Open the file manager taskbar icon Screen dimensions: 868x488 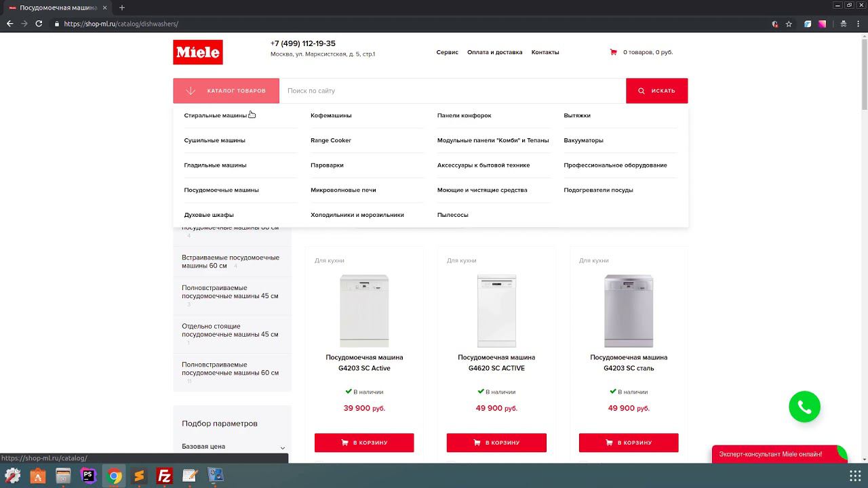click(x=63, y=476)
